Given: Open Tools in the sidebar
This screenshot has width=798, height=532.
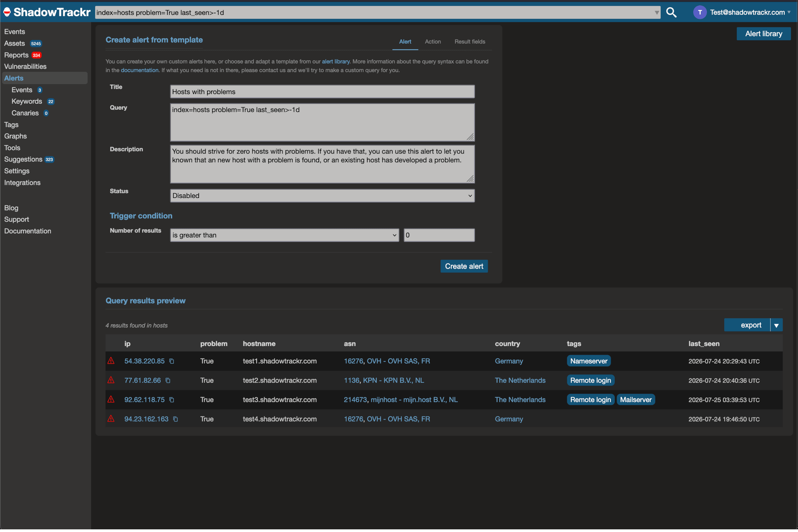Looking at the screenshot, I should (12, 148).
